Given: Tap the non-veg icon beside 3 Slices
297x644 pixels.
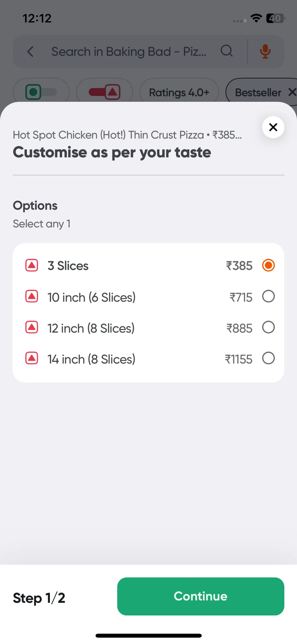Looking at the screenshot, I should click(x=32, y=265).
